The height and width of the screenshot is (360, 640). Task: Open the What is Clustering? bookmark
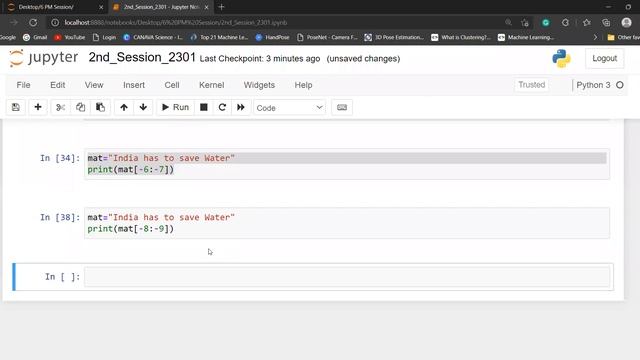click(x=461, y=37)
